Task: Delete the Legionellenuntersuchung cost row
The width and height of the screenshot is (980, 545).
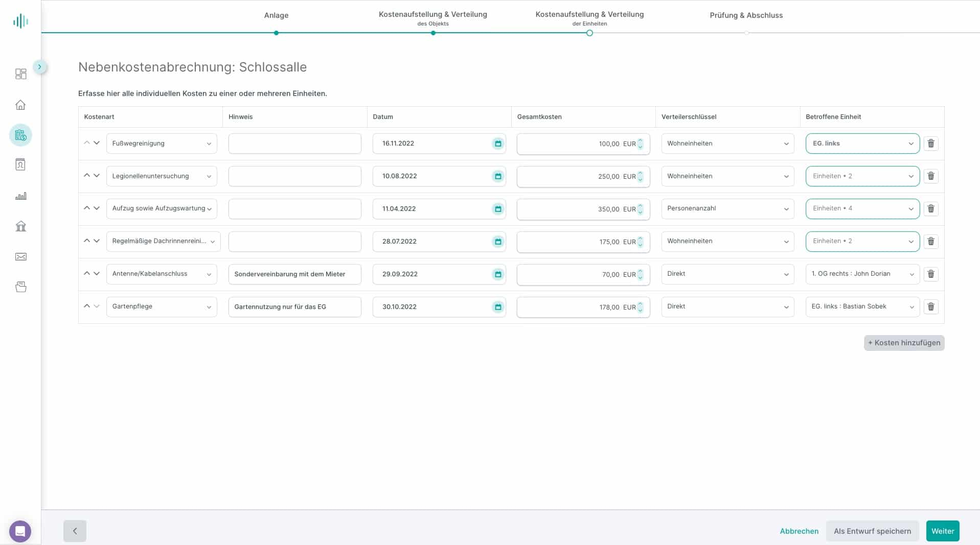Action: [931, 176]
